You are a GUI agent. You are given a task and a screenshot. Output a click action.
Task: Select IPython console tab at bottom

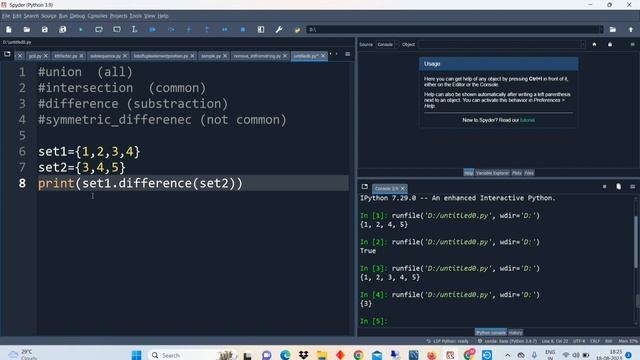pyautogui.click(x=491, y=333)
